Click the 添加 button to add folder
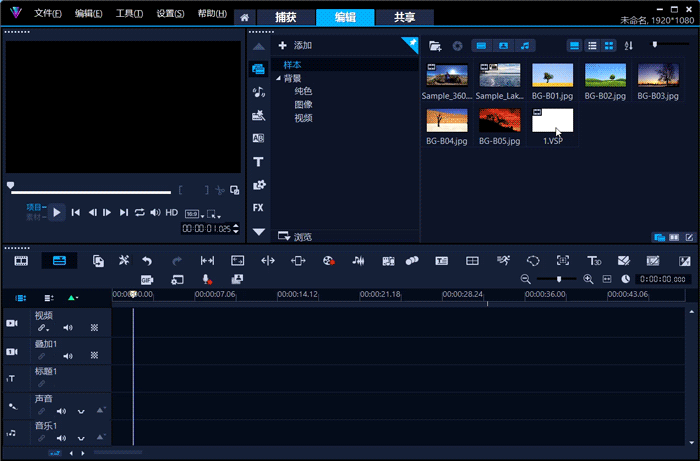This screenshot has width=700, height=461. (295, 46)
